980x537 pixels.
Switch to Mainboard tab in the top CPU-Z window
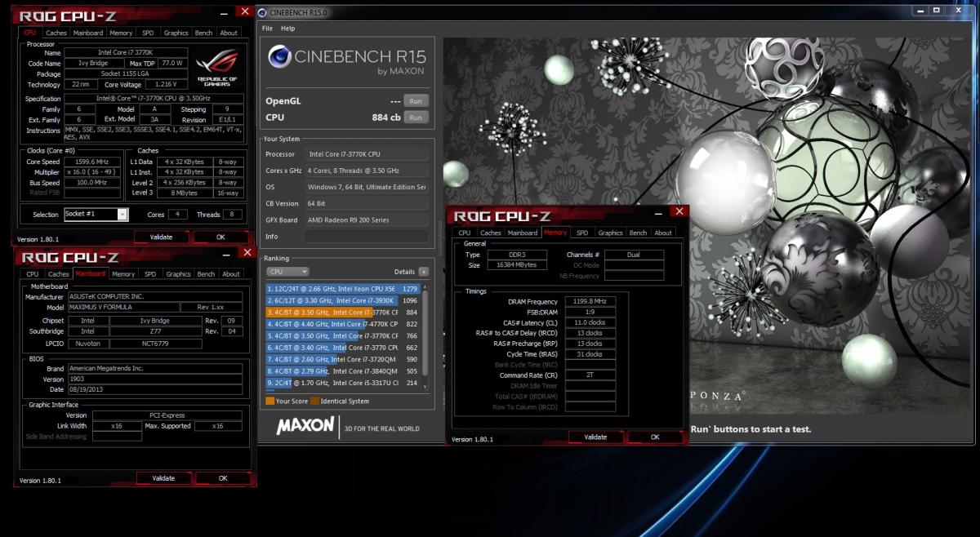[88, 33]
